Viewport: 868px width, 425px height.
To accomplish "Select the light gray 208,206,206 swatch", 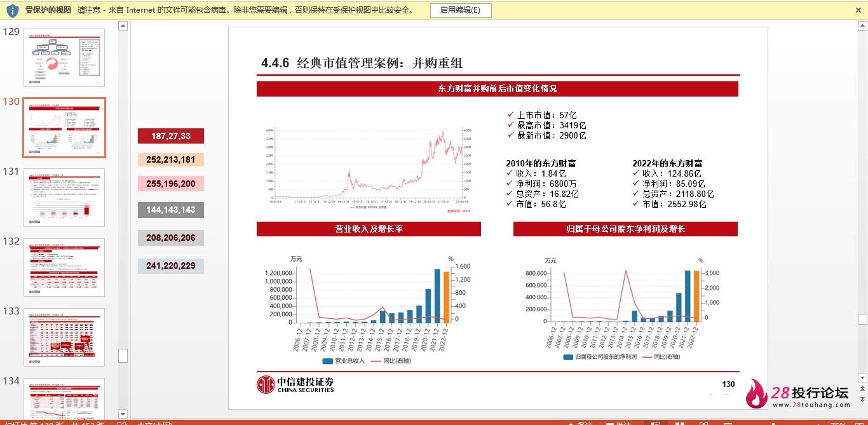I will 171,238.
